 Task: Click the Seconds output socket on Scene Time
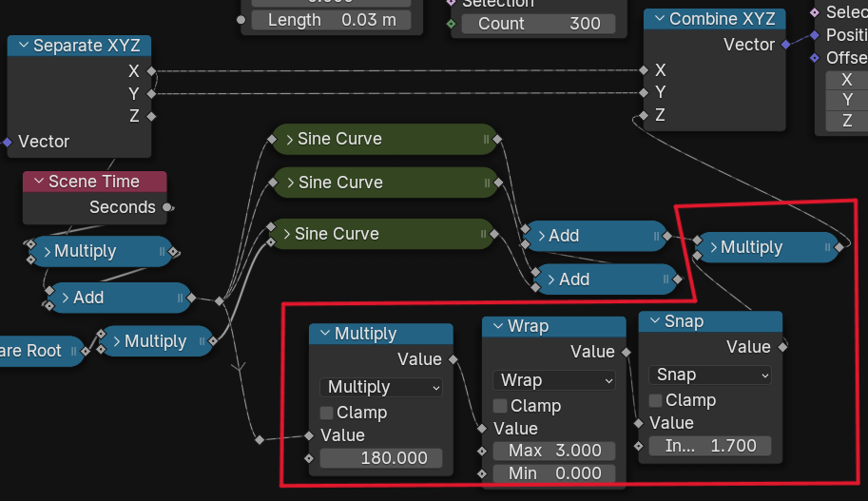point(167,207)
